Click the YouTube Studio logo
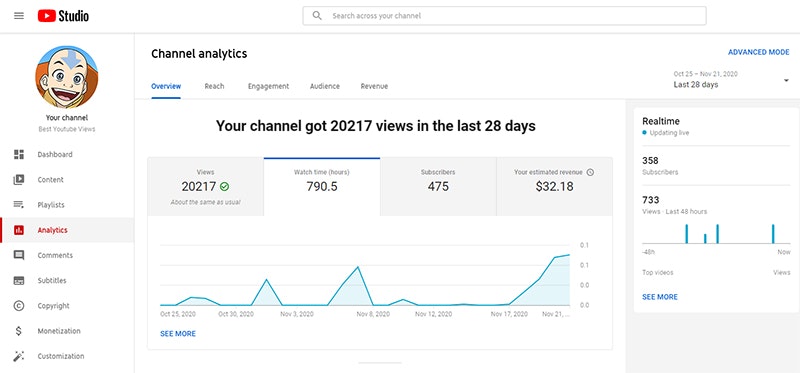This screenshot has height=373, width=800. pyautogui.click(x=63, y=16)
